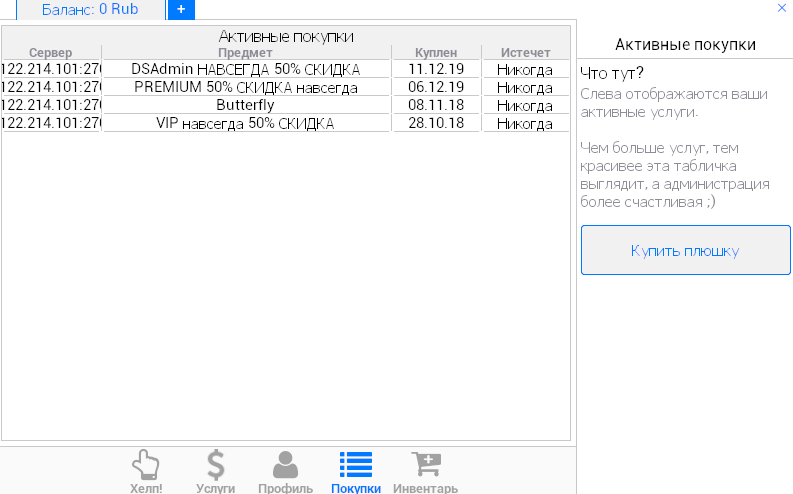Open the Хелп! hand pointer icon

[146, 466]
